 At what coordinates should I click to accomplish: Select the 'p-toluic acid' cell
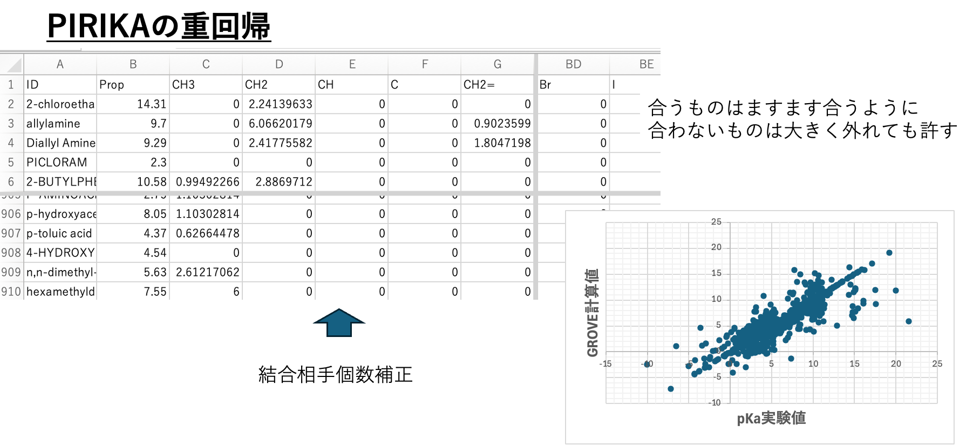pos(60,233)
